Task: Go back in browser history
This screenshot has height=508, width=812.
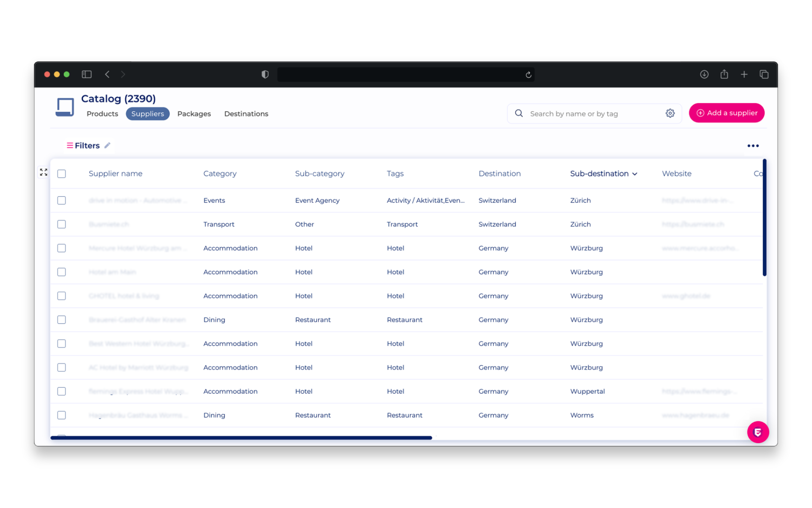Action: 107,74
